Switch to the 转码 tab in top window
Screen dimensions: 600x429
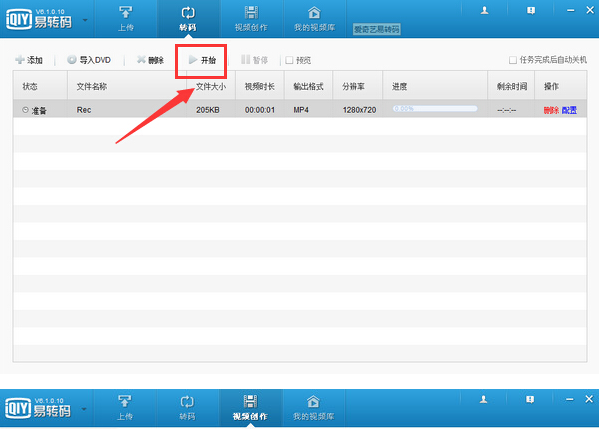coord(188,18)
